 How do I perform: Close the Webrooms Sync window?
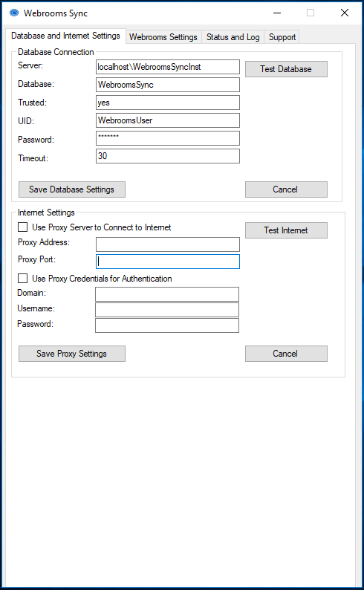pos(345,13)
